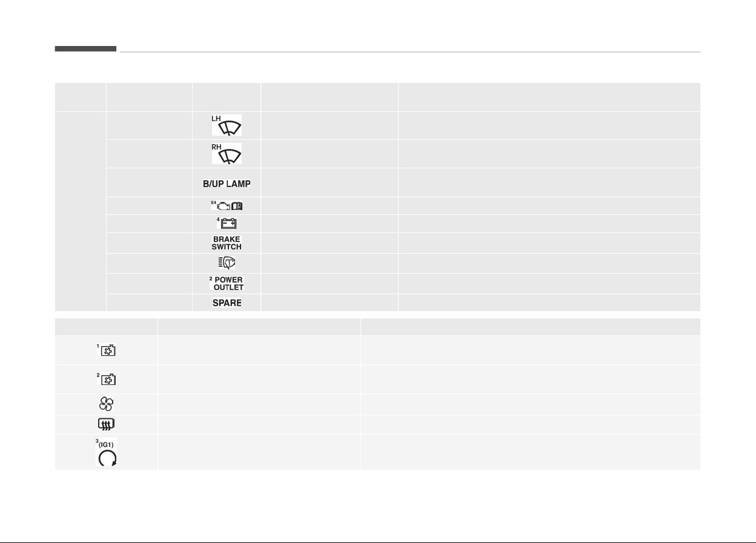Select the B/UP LAMP label
Viewport: 756px width, 543px height.
[x=227, y=184]
